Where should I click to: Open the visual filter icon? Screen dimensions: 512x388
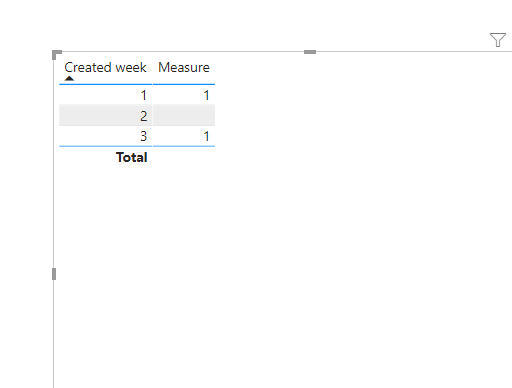coord(498,40)
